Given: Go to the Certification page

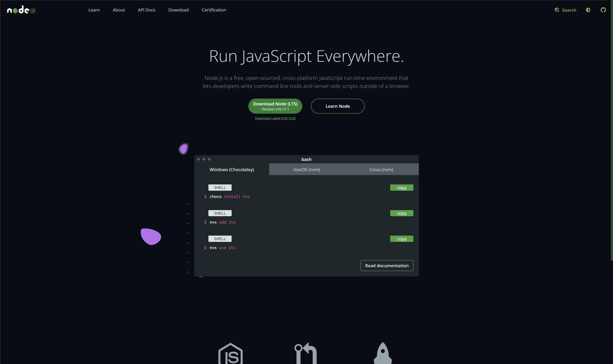Looking at the screenshot, I should point(214,10).
